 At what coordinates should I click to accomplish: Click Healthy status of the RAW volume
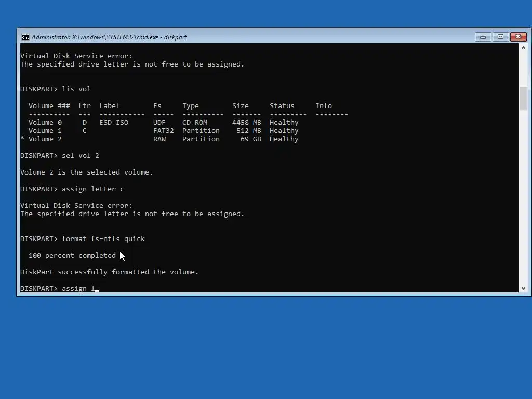click(284, 139)
